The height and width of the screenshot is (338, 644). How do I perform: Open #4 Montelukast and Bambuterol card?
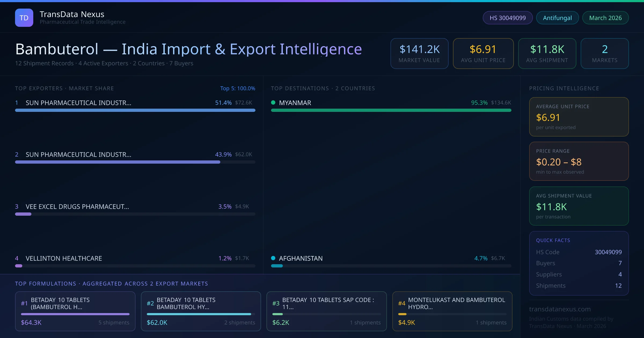click(452, 311)
